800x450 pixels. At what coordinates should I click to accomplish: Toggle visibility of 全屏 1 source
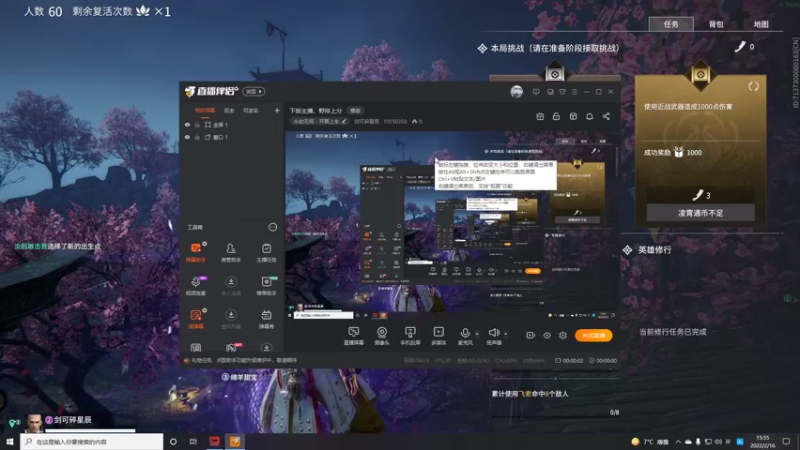click(187, 124)
